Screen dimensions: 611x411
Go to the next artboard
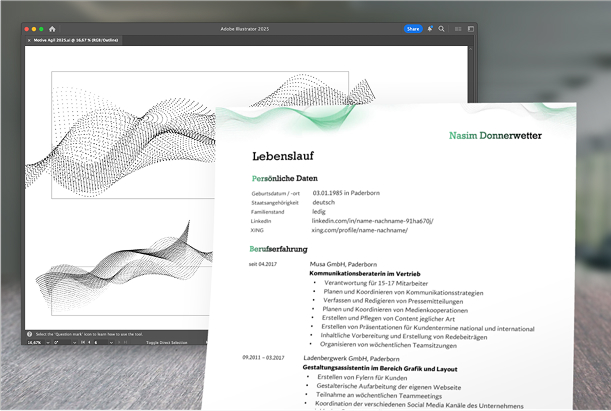(119, 342)
